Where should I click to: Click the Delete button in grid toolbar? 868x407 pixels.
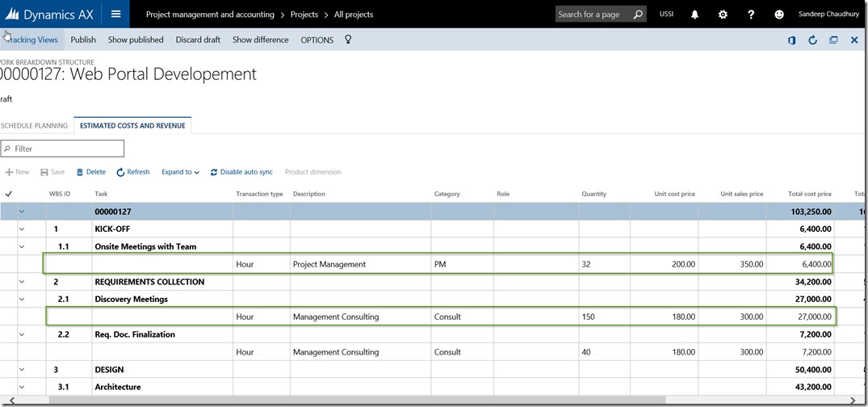[91, 172]
